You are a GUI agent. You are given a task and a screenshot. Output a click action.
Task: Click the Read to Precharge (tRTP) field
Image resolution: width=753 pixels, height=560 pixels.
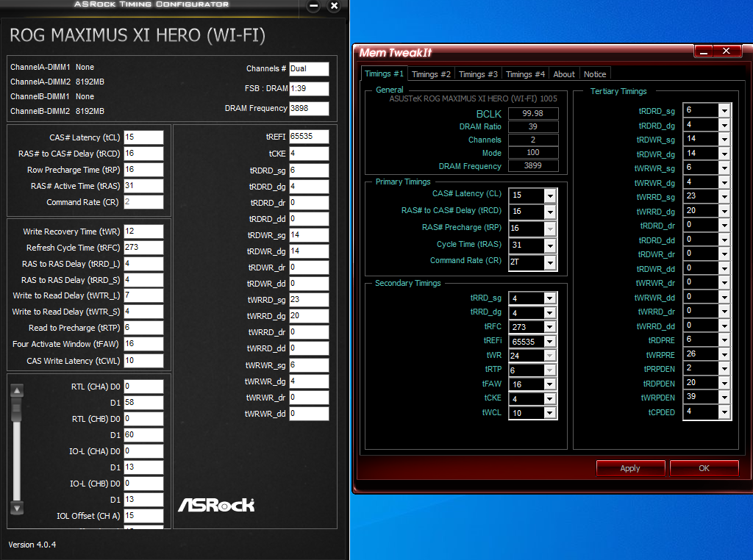click(143, 328)
